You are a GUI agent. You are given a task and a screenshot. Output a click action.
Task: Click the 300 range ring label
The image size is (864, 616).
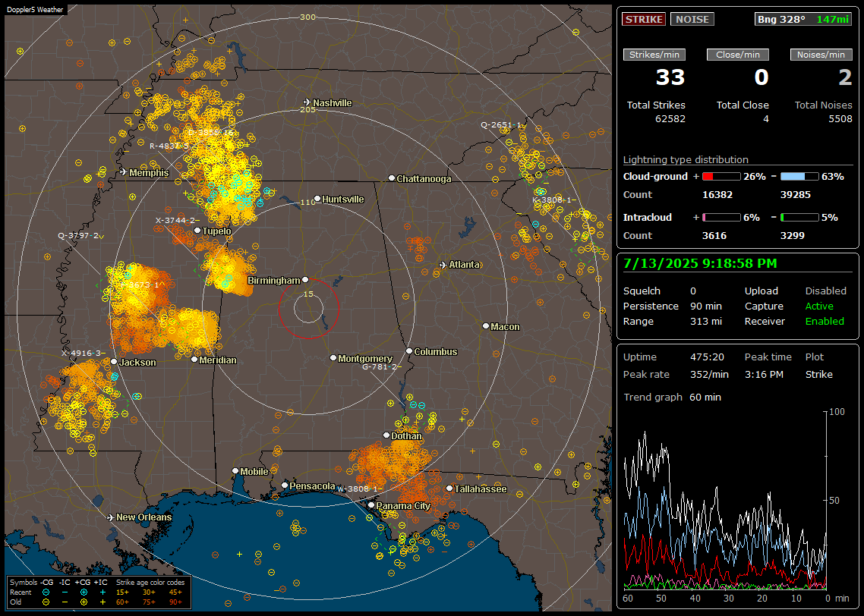click(x=307, y=17)
